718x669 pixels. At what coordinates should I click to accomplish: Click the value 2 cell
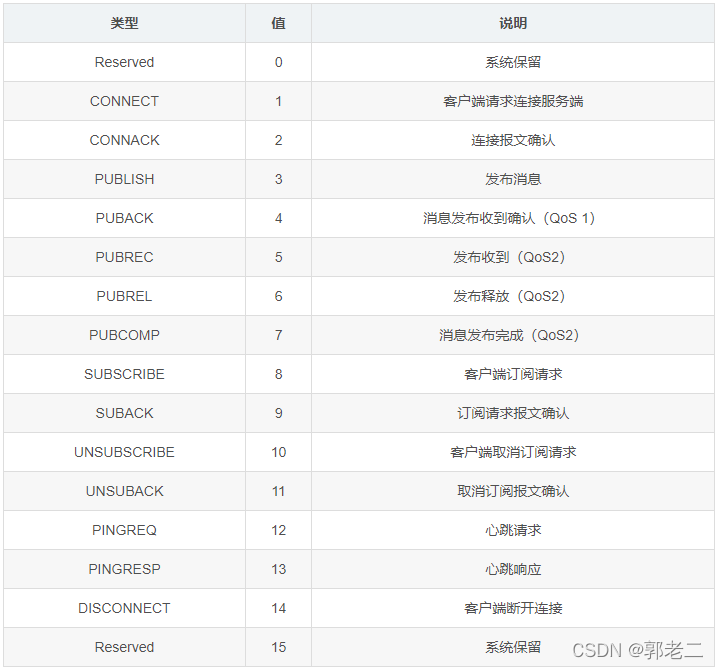click(x=278, y=140)
